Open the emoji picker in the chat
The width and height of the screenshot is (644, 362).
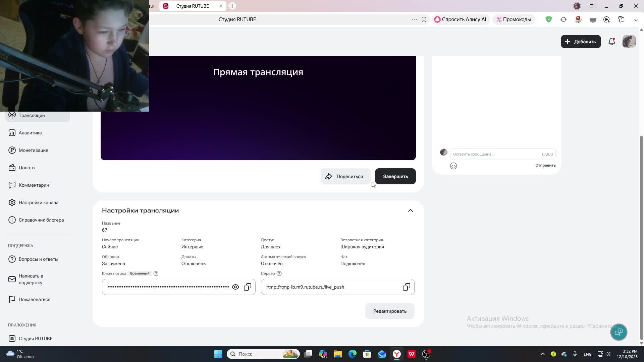(x=453, y=166)
